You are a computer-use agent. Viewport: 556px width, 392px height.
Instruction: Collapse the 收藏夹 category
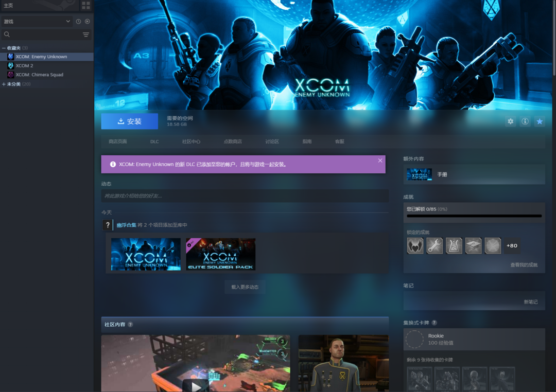(x=4, y=48)
